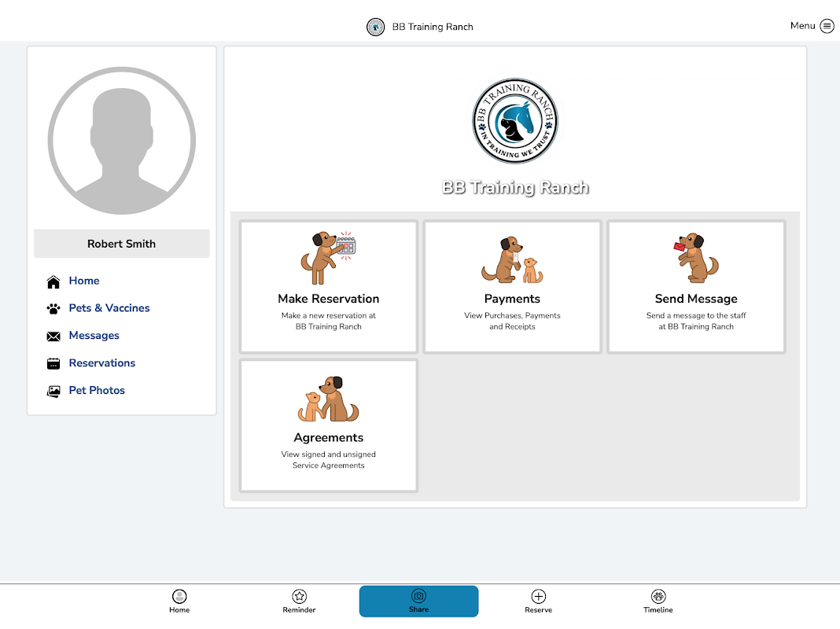Open the Reservations link
The image size is (840, 629).
pos(102,363)
